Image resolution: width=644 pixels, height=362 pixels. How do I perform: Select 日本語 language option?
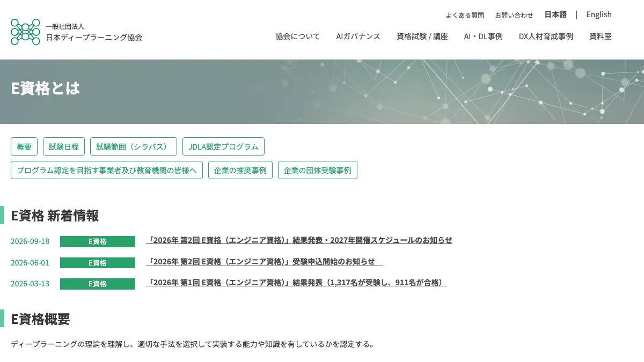pyautogui.click(x=555, y=14)
